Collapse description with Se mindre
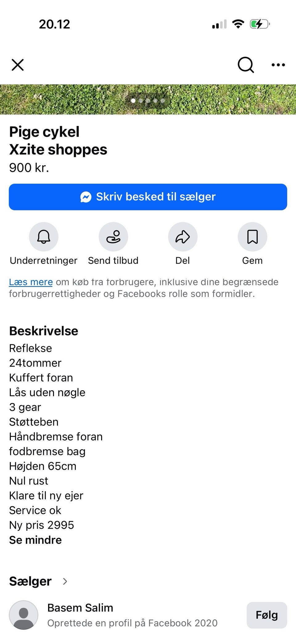 pos(35,540)
